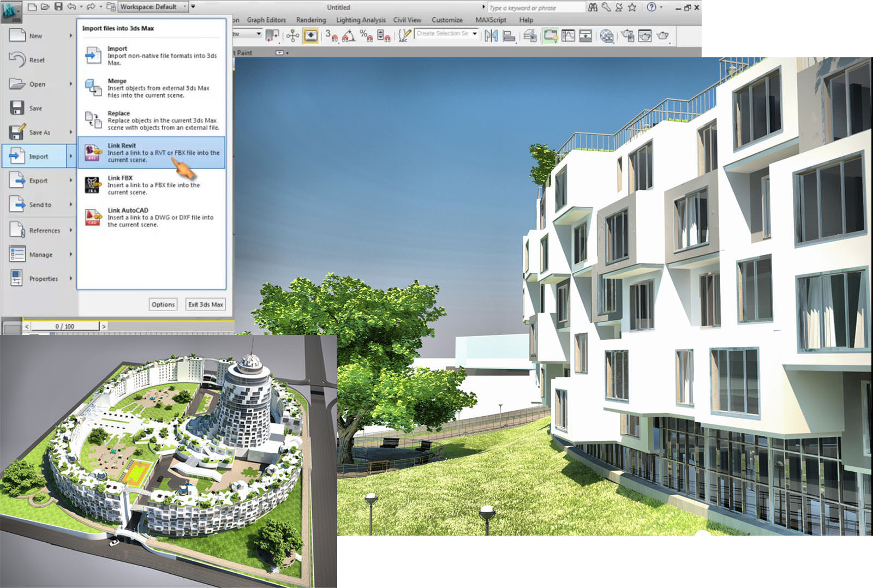Click the Mirror tool icon
Image resolution: width=873 pixels, height=588 pixels.
tap(491, 36)
